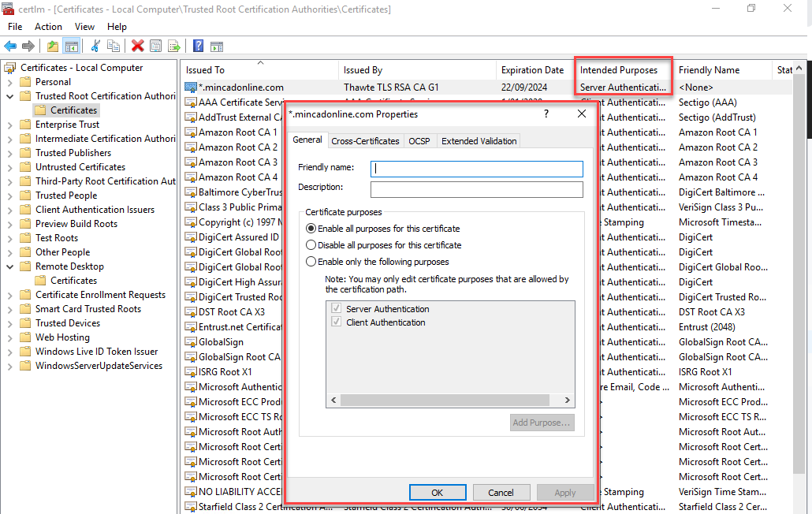Click the OK button
812x514 pixels.
tap(438, 492)
